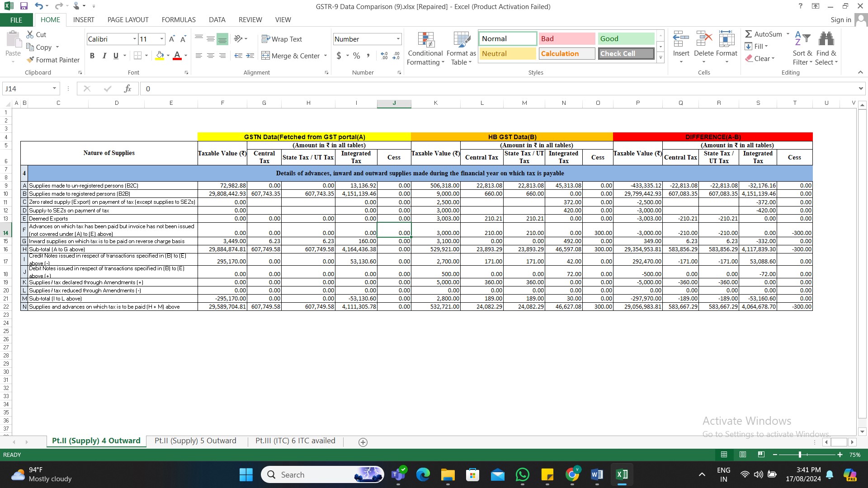Screen dimensions: 868x488
Task: Increase font size with the larger A icon
Action: point(172,39)
